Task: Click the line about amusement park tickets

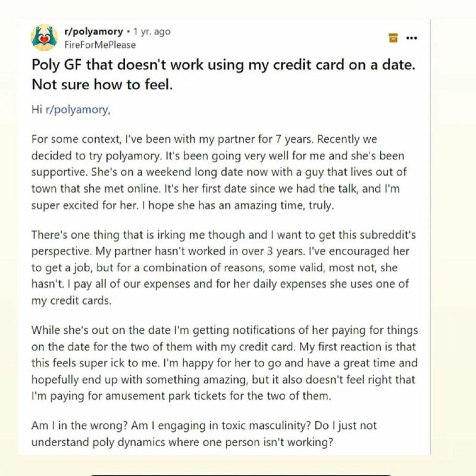Action: coord(181,396)
